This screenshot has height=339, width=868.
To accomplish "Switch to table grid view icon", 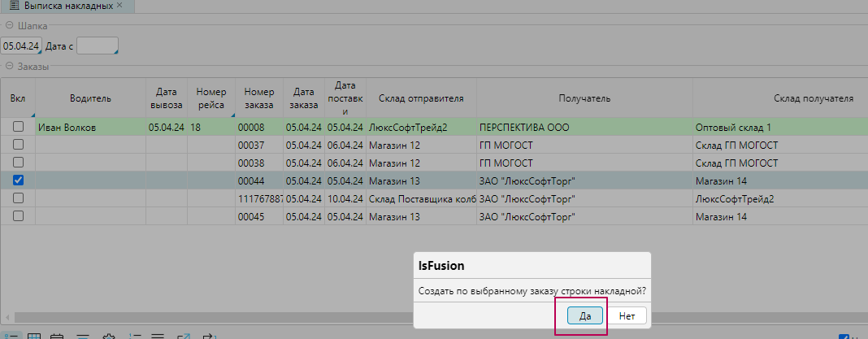I will tap(35, 336).
